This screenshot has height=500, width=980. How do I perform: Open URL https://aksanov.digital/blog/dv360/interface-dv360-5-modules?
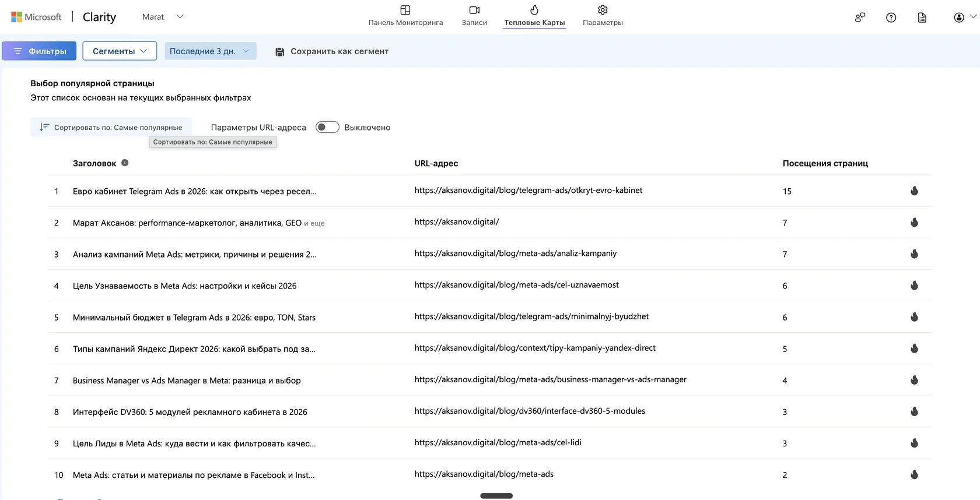530,411
